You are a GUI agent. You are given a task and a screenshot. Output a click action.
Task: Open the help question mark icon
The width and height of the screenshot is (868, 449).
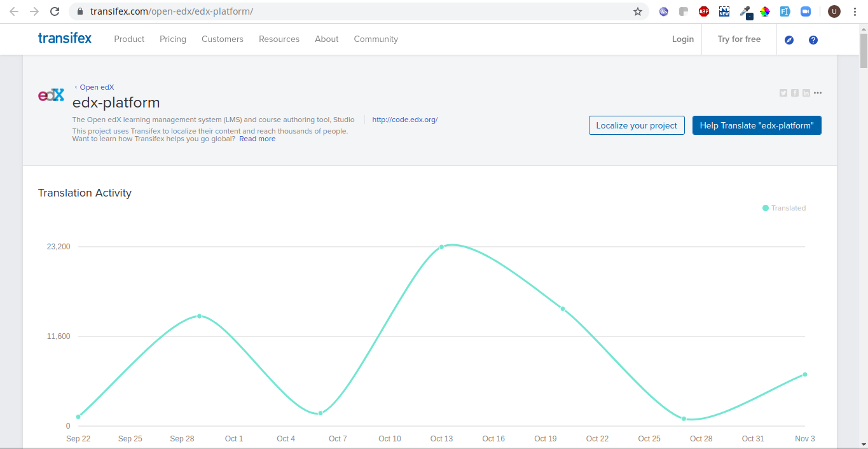(813, 40)
